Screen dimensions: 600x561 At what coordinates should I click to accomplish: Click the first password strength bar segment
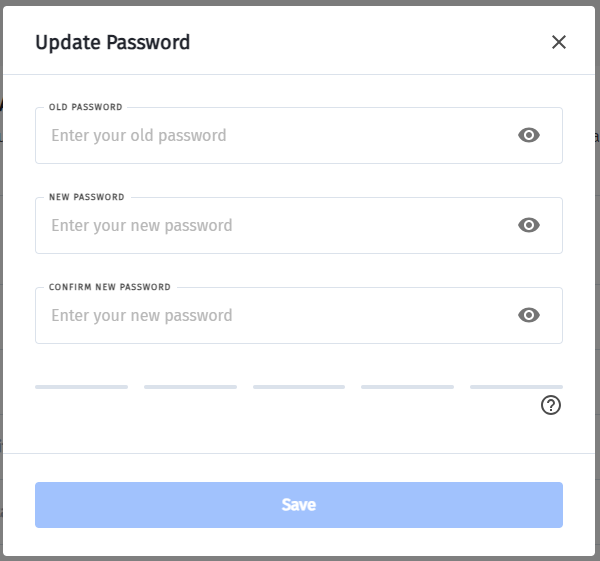click(x=81, y=386)
